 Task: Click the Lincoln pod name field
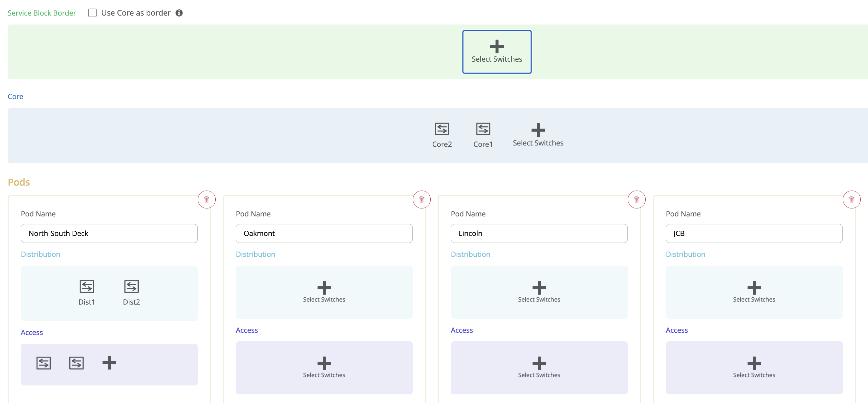[x=539, y=233]
